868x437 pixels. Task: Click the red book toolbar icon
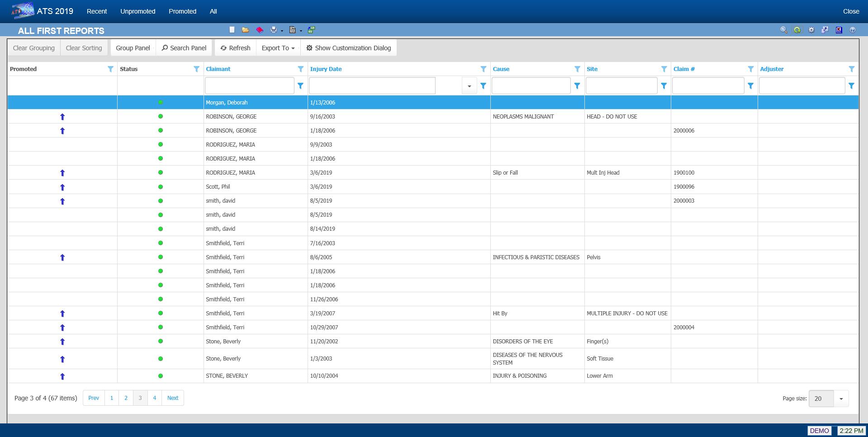pyautogui.click(x=260, y=30)
